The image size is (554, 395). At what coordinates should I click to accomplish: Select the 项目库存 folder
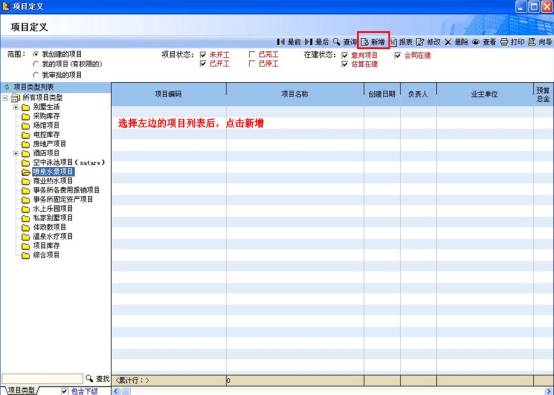(46, 246)
